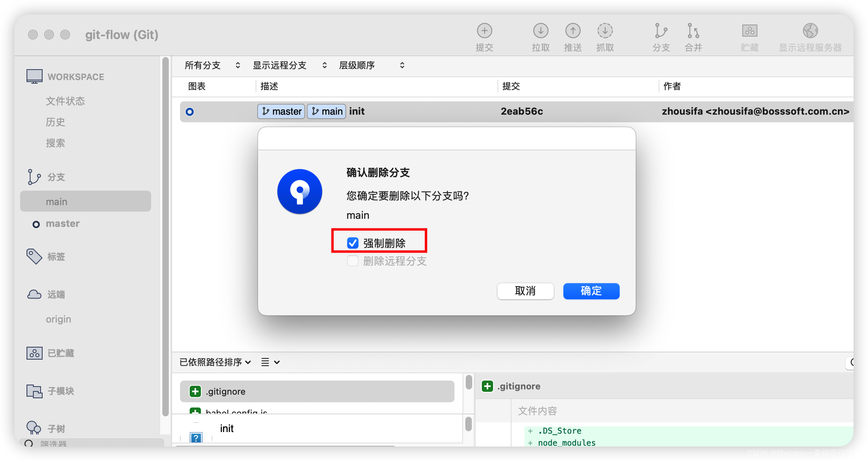Select the master branch in the sidebar
This screenshot has height=461, width=868.
63,224
